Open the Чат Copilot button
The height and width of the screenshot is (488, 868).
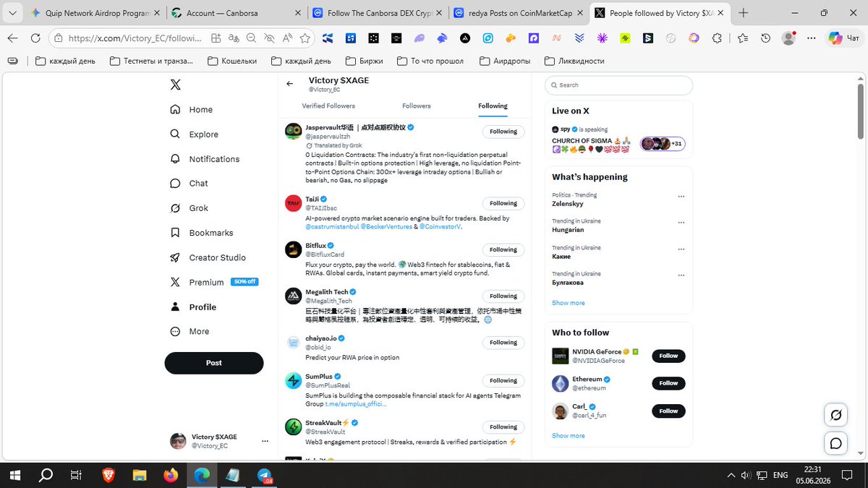(x=844, y=38)
